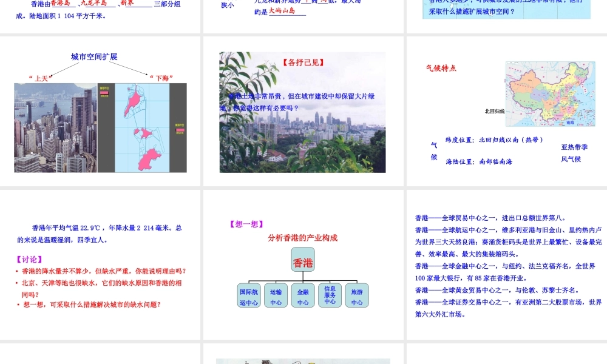
Task: Select the slide listing 全球贸易中心之一
Action: pos(507,265)
